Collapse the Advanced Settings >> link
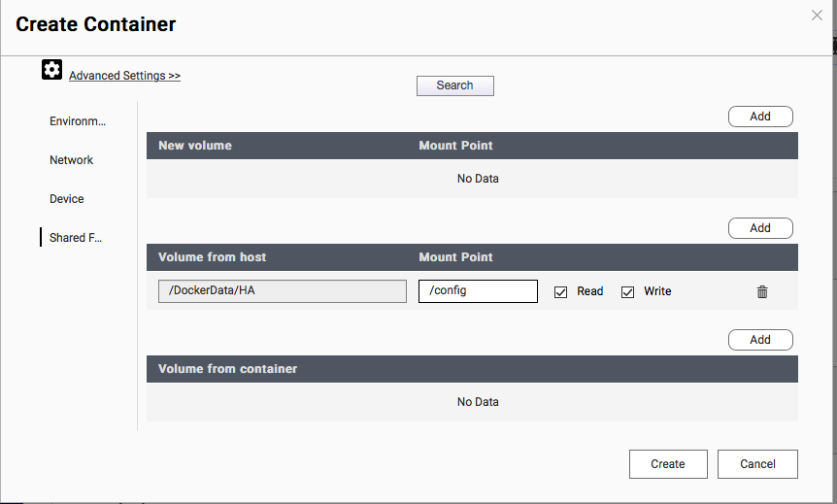 (124, 76)
